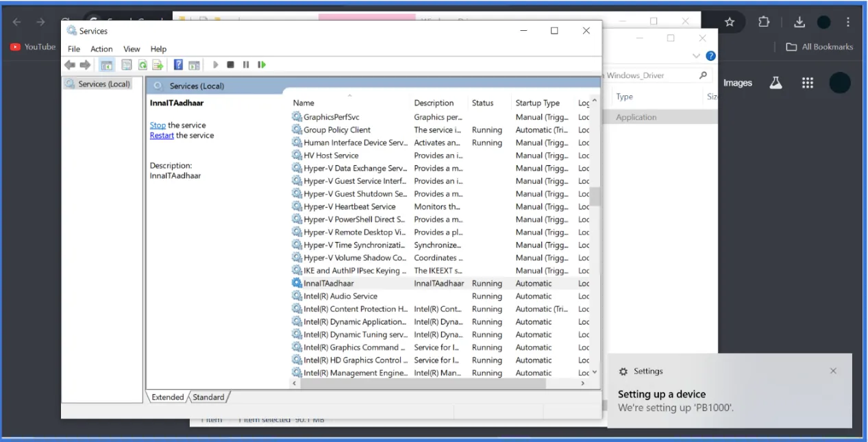
Task: Click the services list scroll-down arrow
Action: [594, 372]
